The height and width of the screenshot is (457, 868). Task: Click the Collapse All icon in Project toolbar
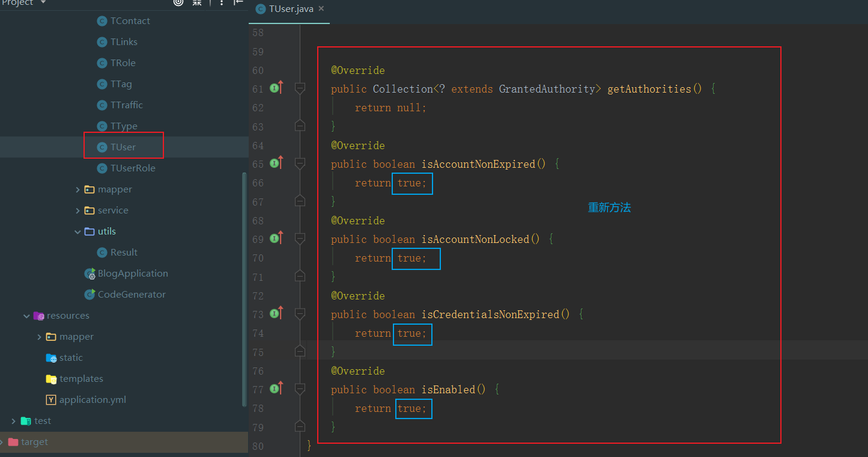tap(196, 3)
